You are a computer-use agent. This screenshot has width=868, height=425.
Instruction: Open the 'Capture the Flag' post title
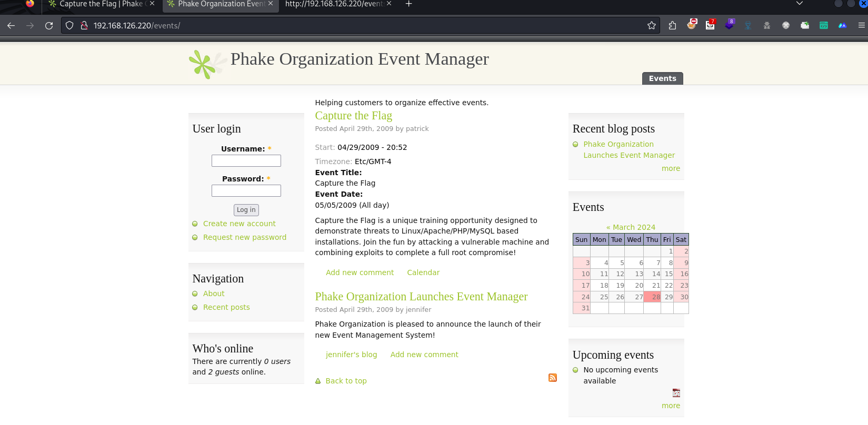click(x=353, y=116)
